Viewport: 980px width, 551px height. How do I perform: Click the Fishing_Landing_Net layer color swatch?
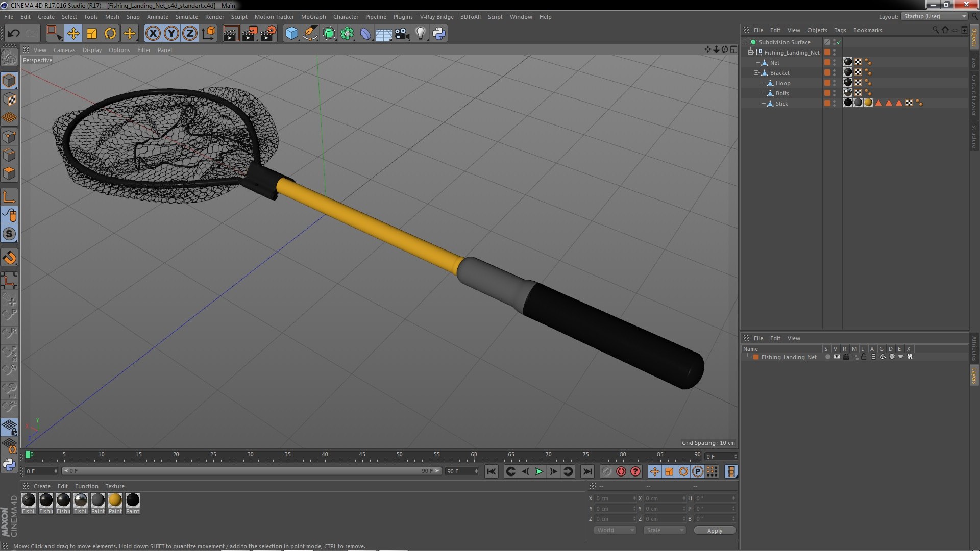point(756,357)
